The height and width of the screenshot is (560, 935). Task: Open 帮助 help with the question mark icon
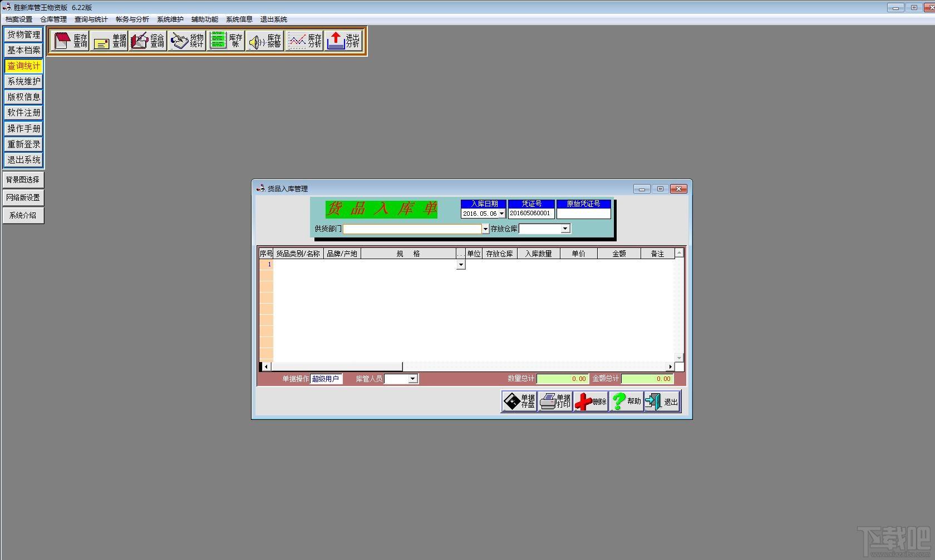(626, 402)
